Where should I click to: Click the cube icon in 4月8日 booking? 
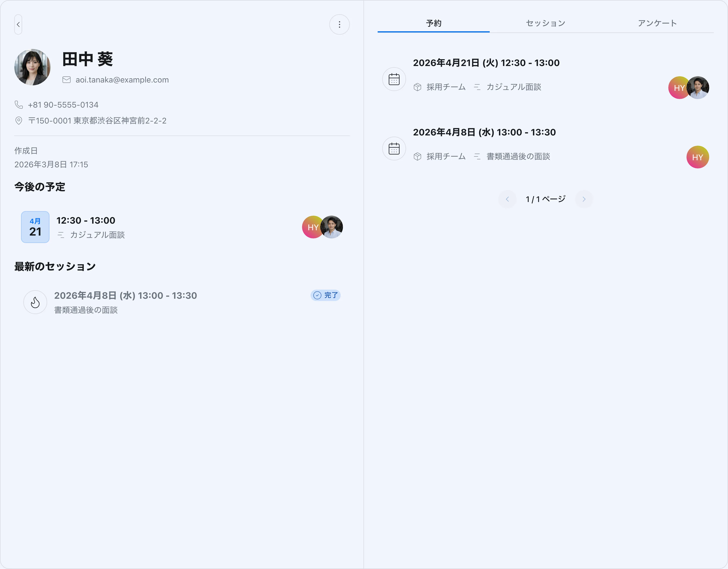pos(417,156)
